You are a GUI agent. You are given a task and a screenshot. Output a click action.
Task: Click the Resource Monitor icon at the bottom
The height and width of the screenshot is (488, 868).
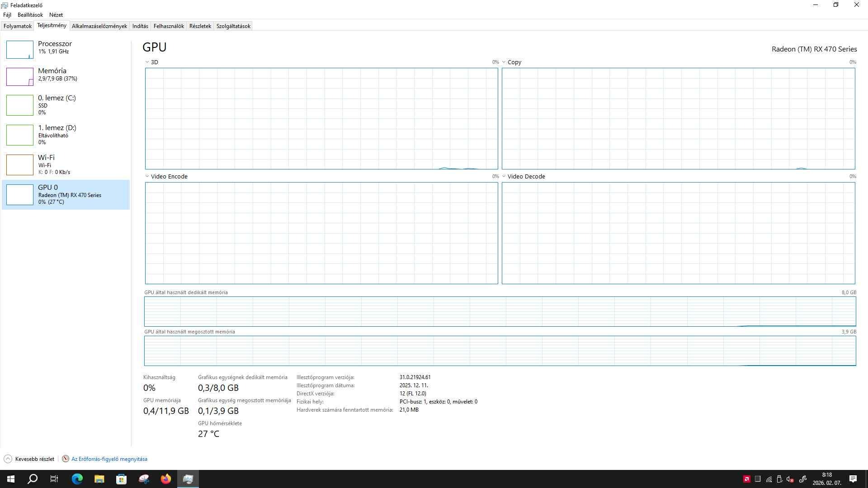coord(66,459)
